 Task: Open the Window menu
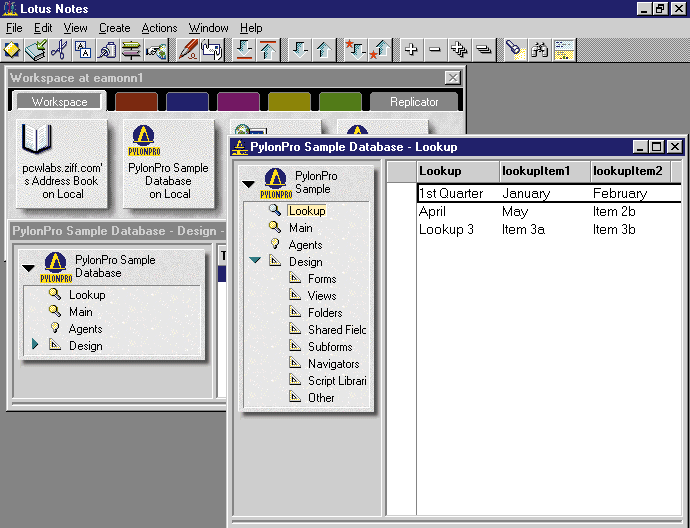coord(209,28)
